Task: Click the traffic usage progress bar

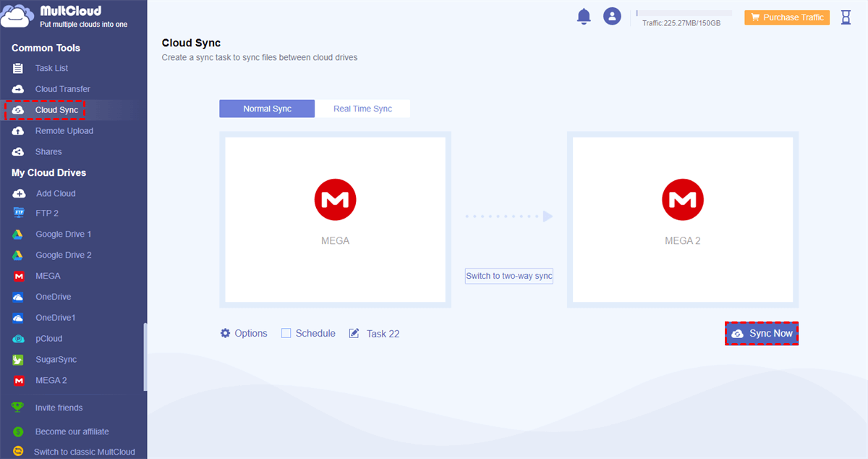Action: coord(684,13)
